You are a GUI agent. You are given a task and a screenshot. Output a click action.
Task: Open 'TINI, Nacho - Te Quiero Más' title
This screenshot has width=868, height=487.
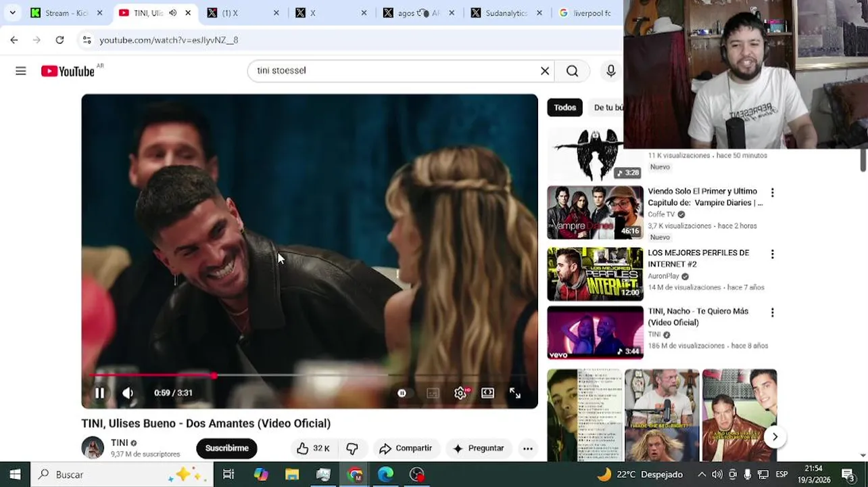click(x=698, y=317)
